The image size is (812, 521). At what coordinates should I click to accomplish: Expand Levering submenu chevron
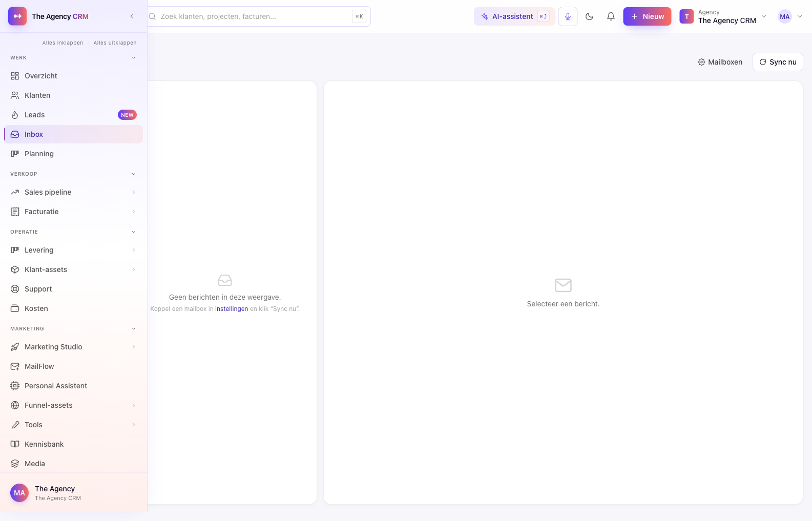(x=134, y=250)
